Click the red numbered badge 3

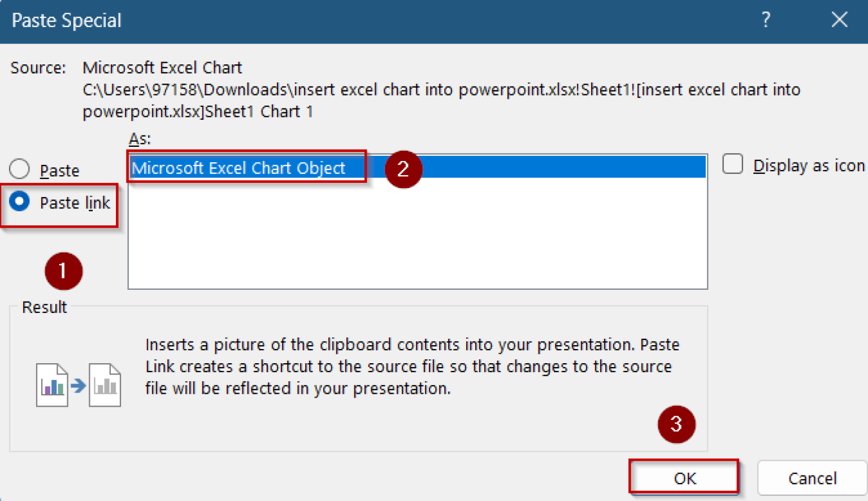(676, 424)
